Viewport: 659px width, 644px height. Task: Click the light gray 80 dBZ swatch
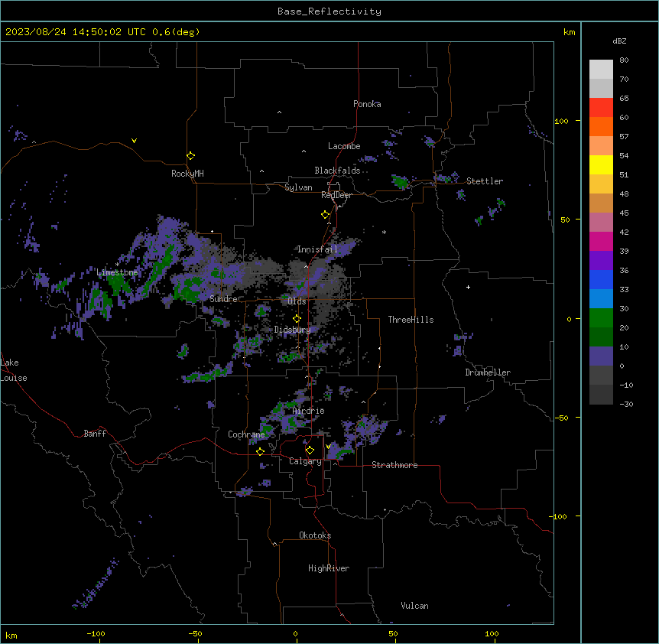pyautogui.click(x=601, y=70)
